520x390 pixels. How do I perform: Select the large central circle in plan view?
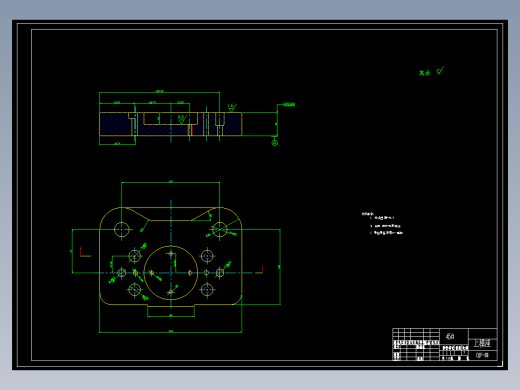click(x=171, y=273)
